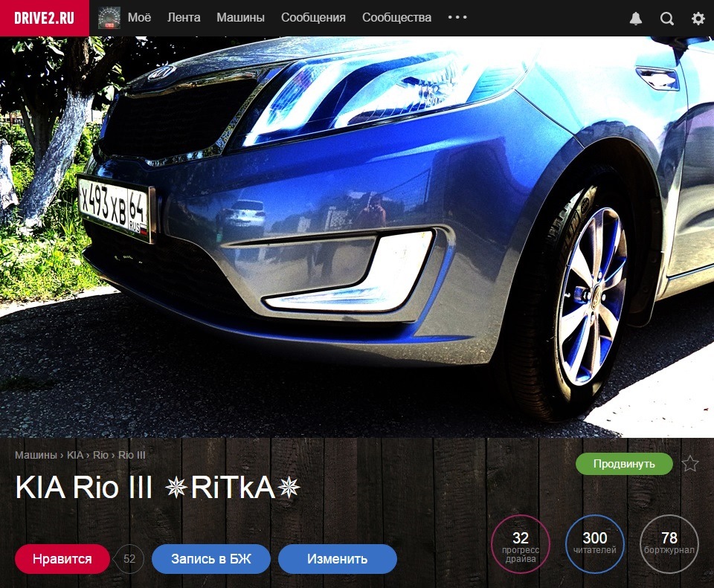Click the Rio breadcrumb link
This screenshot has width=714, height=588.
click(x=100, y=455)
